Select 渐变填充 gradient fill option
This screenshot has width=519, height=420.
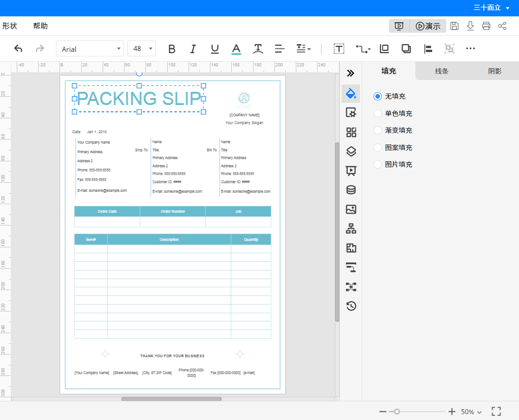click(377, 130)
